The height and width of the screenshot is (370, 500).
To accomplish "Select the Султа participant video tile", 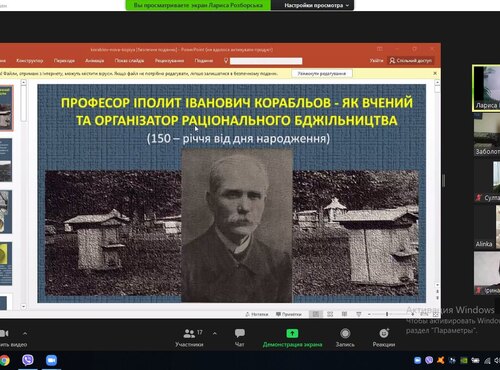I will coord(487,181).
